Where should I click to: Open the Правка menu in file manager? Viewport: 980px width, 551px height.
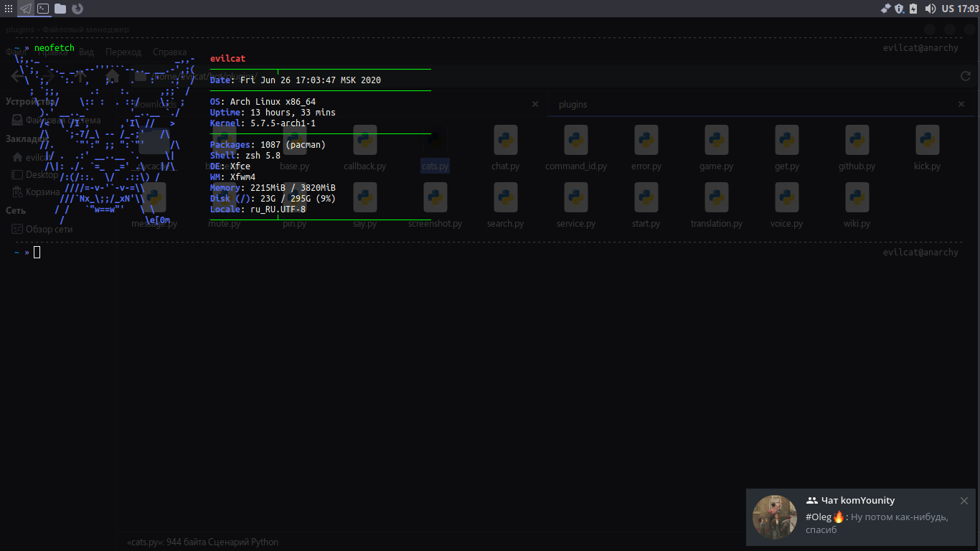click(52, 52)
